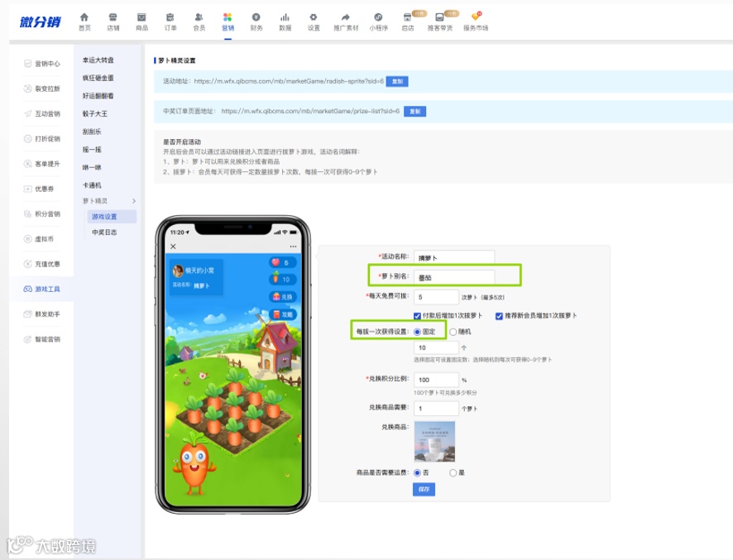733x560 pixels.
Task: Focus the 兑换商品需要 input field
Action: pyautogui.click(x=436, y=408)
